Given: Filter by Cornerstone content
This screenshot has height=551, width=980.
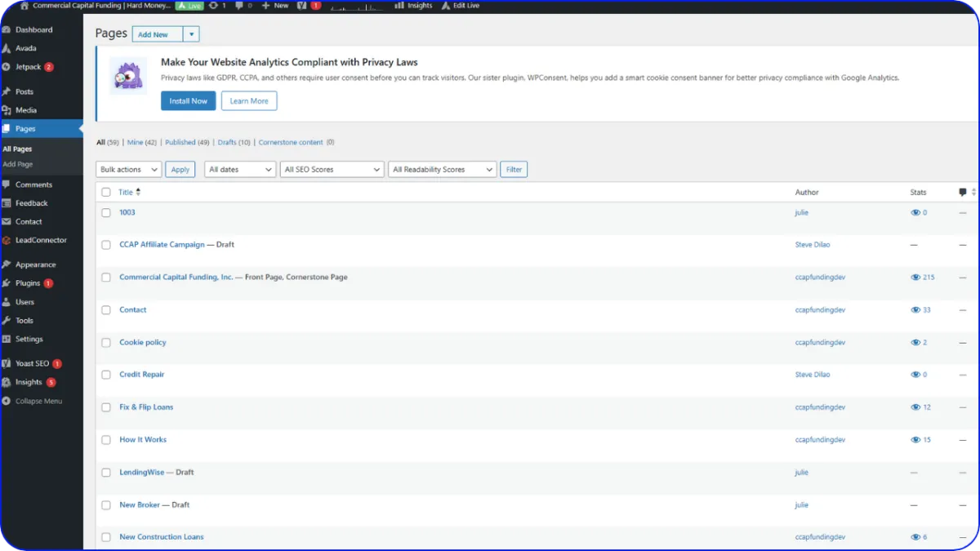Looking at the screenshot, I should 296,142.
